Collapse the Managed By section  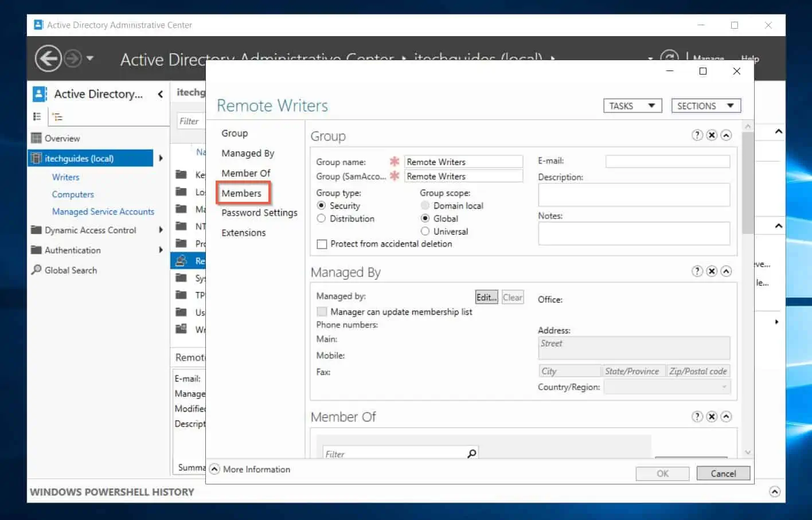726,271
